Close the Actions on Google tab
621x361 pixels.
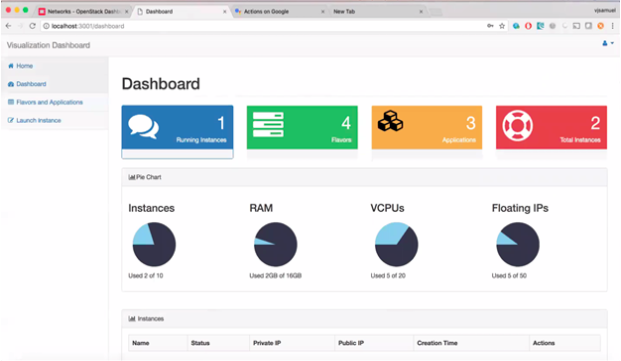pyautogui.click(x=323, y=12)
